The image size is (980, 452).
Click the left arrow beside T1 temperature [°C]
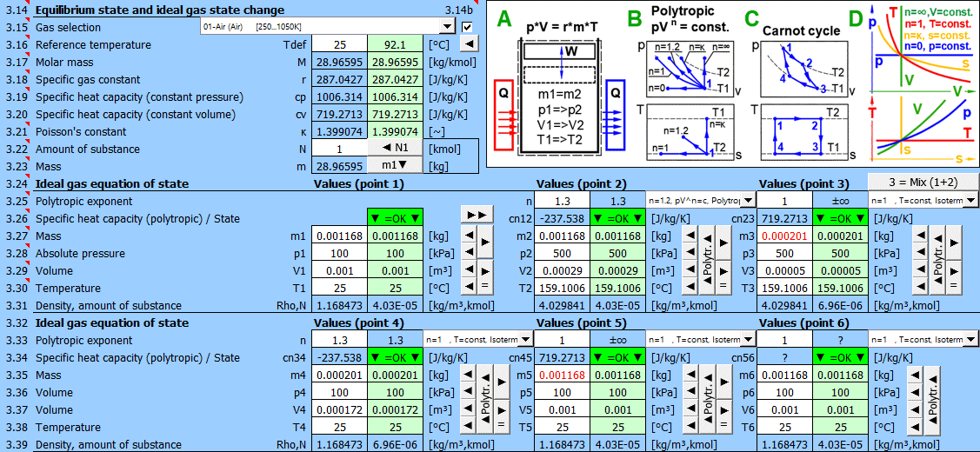coord(468,288)
